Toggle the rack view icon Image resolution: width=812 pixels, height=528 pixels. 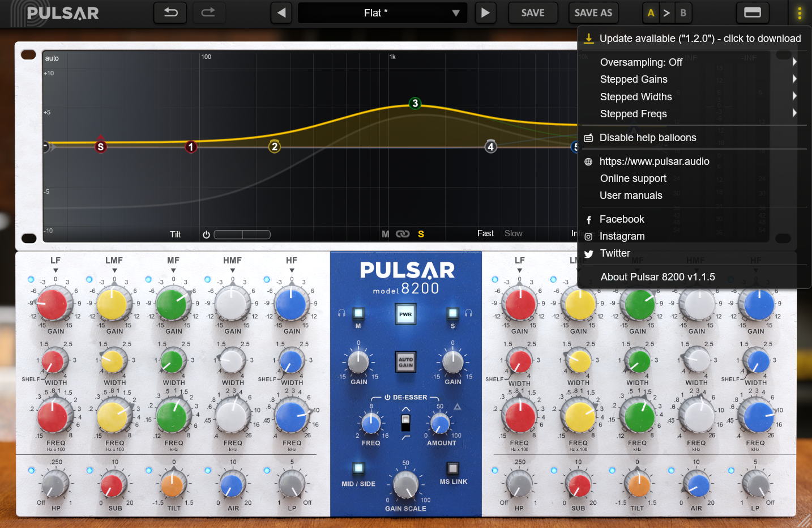(752, 12)
